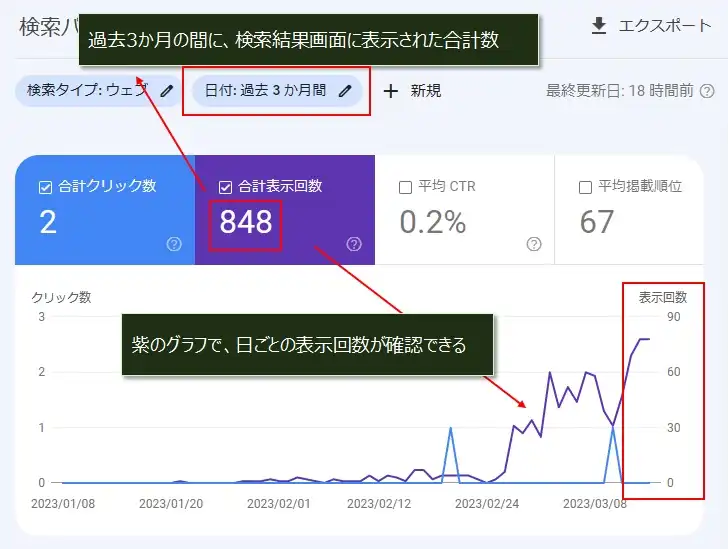Open the 検索タイプ: ウェブ filter chip
Viewport: 728px width, 549px height.
click(98, 91)
